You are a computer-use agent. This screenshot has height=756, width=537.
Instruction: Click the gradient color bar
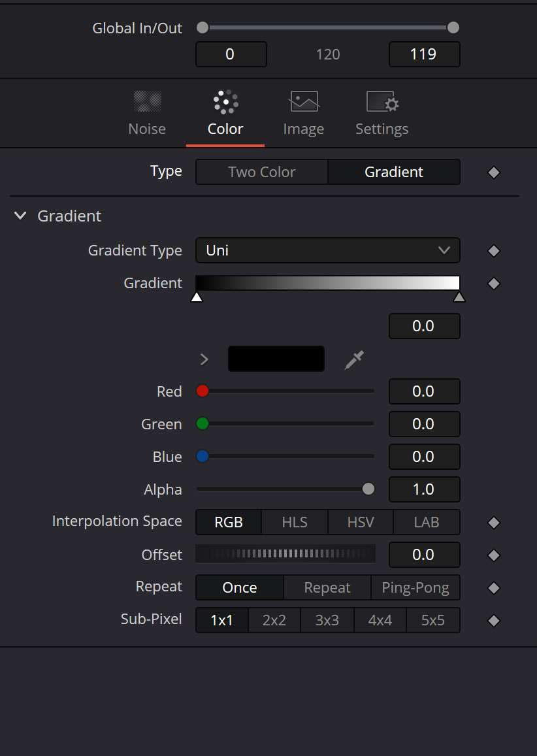(328, 283)
